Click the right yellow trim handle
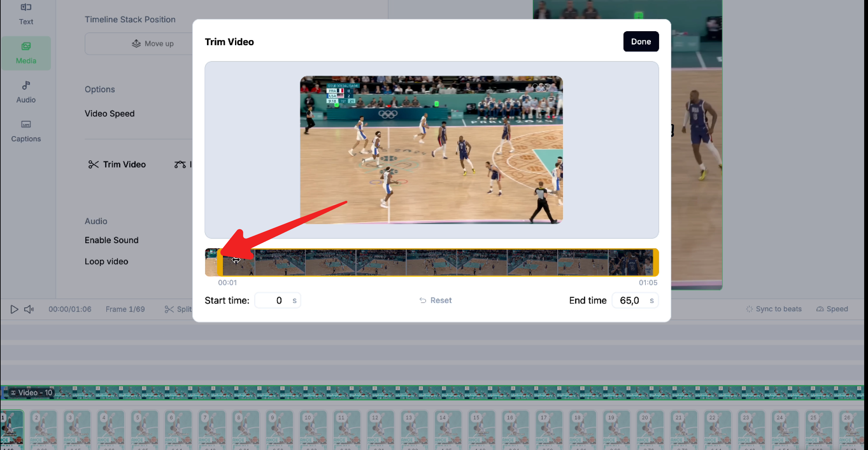Screen dimensions: 868x450 [x=655, y=262]
